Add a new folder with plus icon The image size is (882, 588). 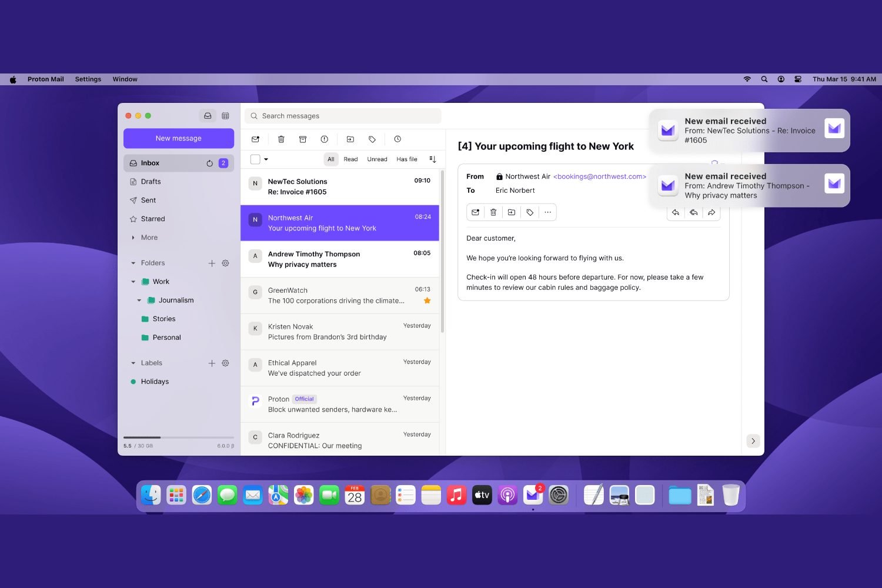(x=212, y=263)
